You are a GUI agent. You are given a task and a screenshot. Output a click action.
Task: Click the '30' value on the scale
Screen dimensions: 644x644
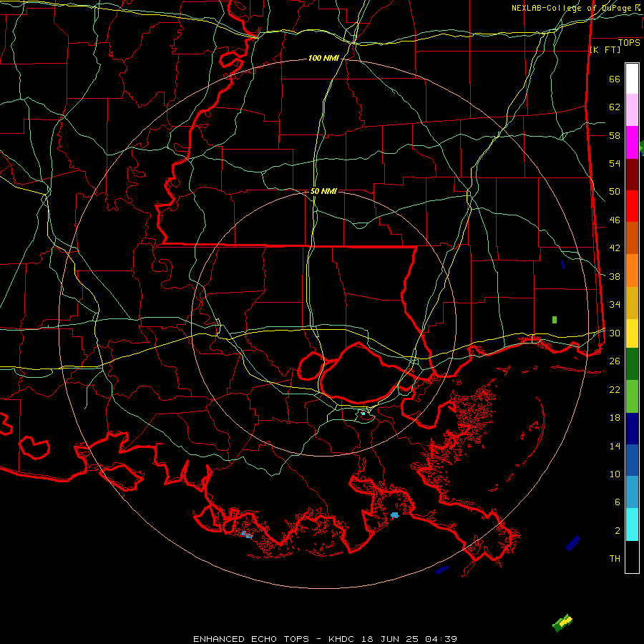pos(615,333)
